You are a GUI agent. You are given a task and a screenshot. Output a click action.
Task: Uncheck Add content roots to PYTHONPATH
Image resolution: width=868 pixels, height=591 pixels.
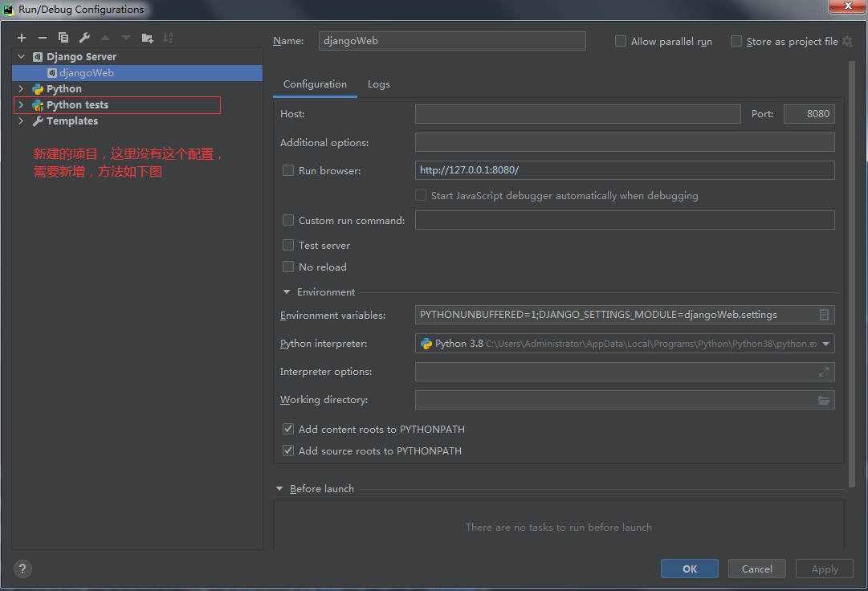(287, 429)
